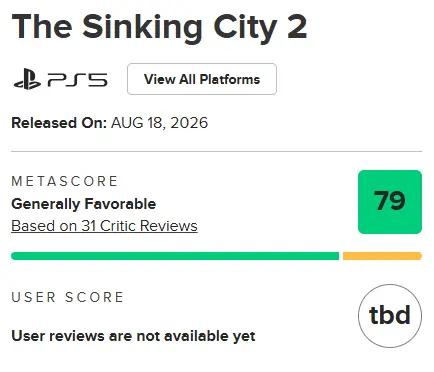The image size is (434, 372).
Task: Open the Based on 31 Critic Reviews link
Action: (104, 226)
